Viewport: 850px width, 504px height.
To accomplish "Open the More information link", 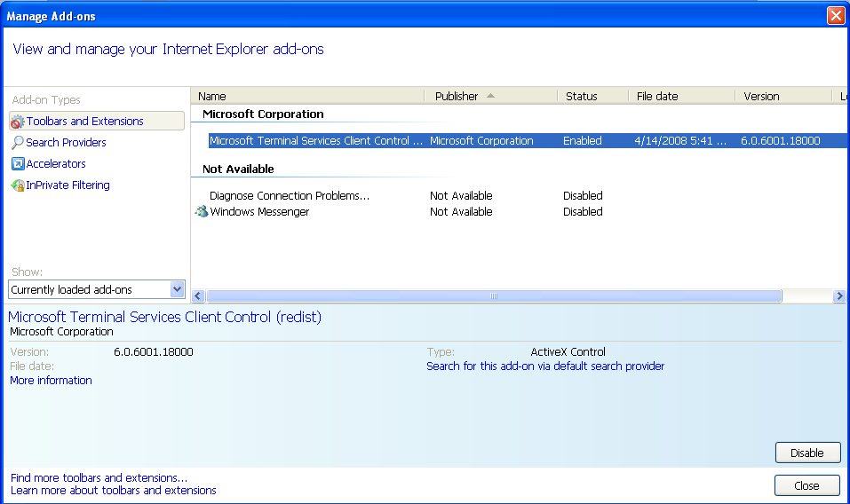I will click(51, 381).
